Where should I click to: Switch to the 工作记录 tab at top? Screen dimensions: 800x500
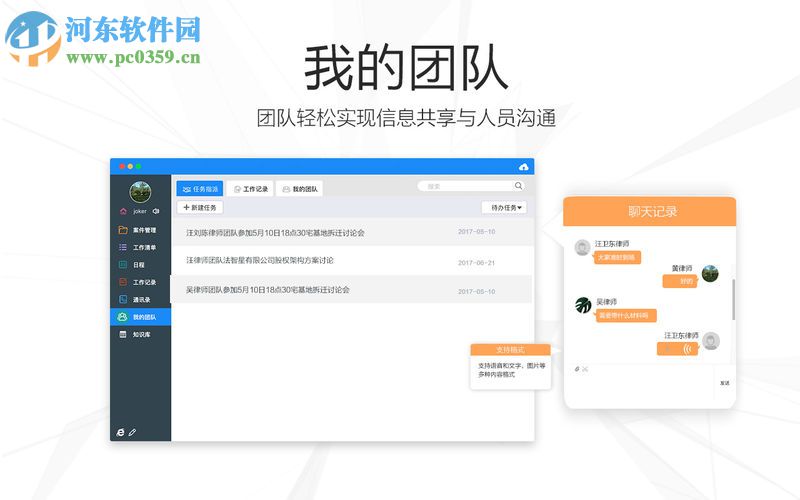pos(250,189)
